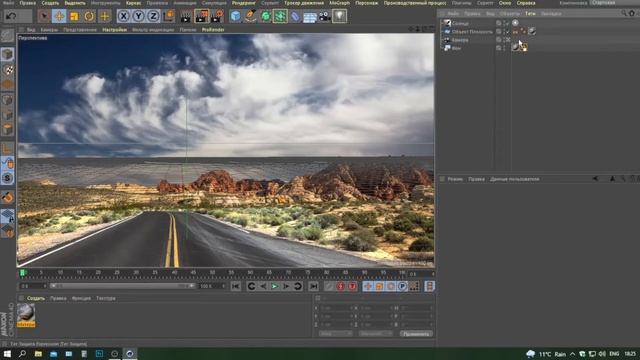The image size is (640, 360).
Task: Switch to Model mode in sidebar
Action: coord(7,55)
